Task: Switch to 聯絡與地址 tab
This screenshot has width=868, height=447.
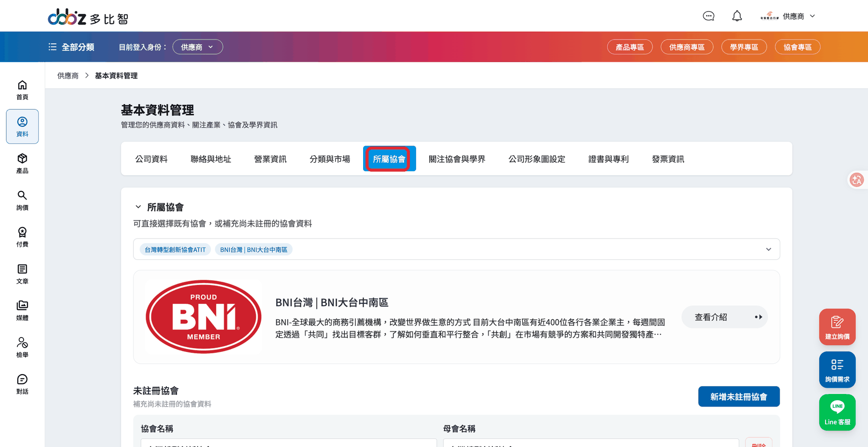Action: (x=211, y=159)
